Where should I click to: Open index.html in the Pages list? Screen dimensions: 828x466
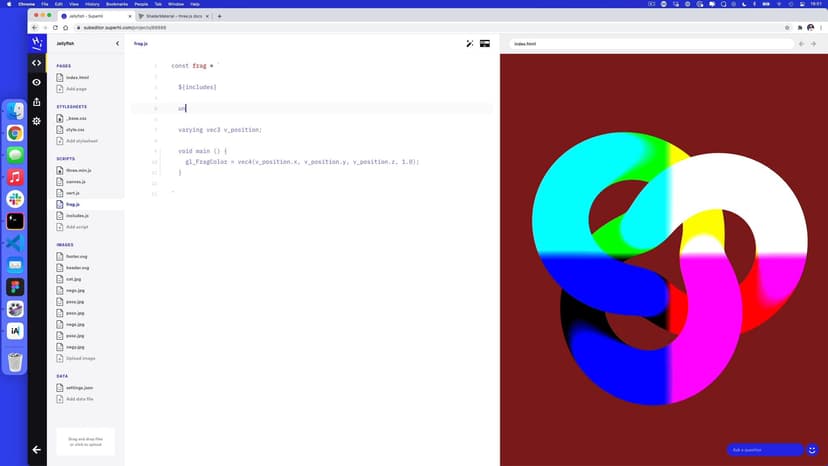point(78,77)
